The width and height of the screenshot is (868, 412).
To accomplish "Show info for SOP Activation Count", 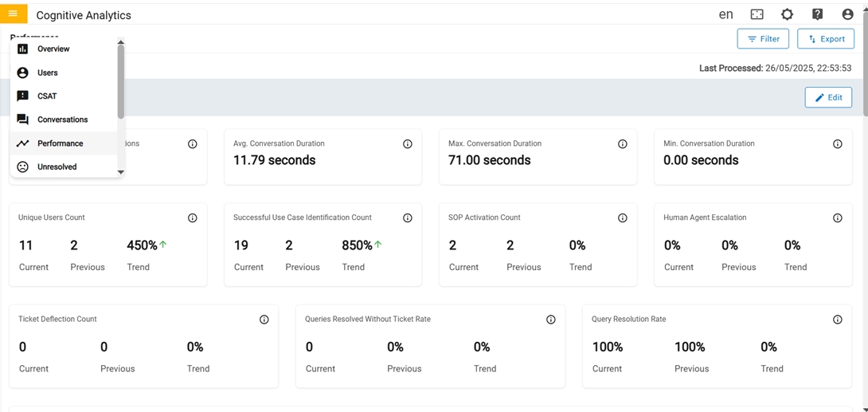I will 623,218.
